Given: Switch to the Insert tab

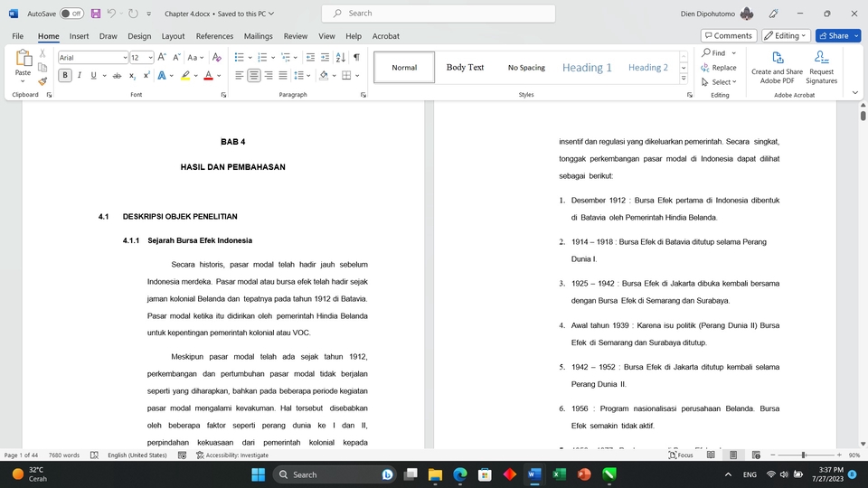Looking at the screenshot, I should coord(80,36).
